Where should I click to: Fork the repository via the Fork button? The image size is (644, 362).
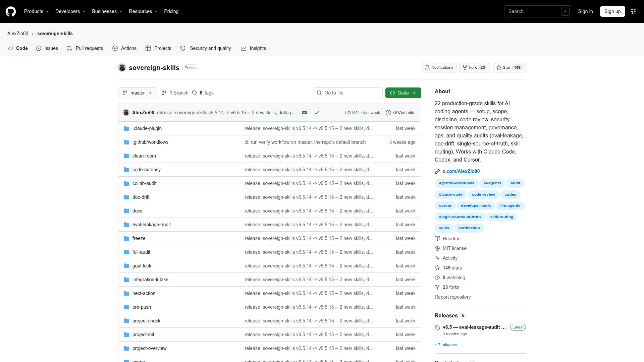click(475, 68)
